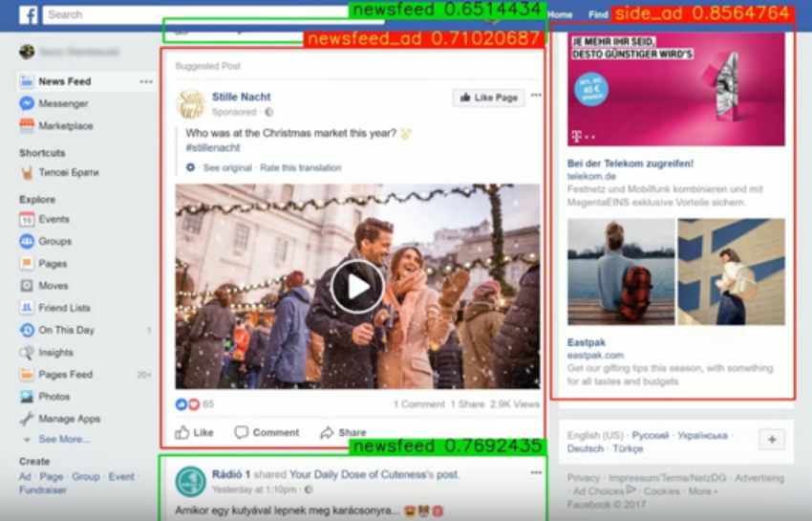
Task: Open Pages Feed from sidebar
Action: 65,375
